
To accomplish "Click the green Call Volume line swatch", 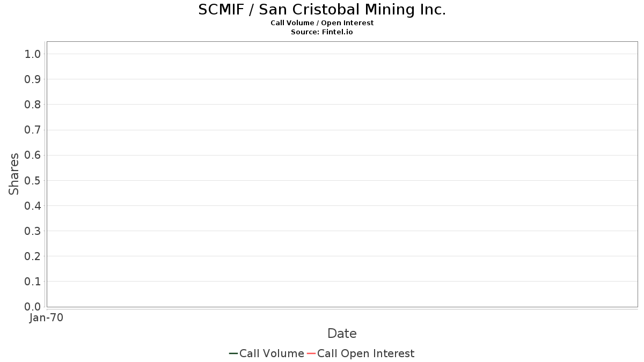I will 233,353.
